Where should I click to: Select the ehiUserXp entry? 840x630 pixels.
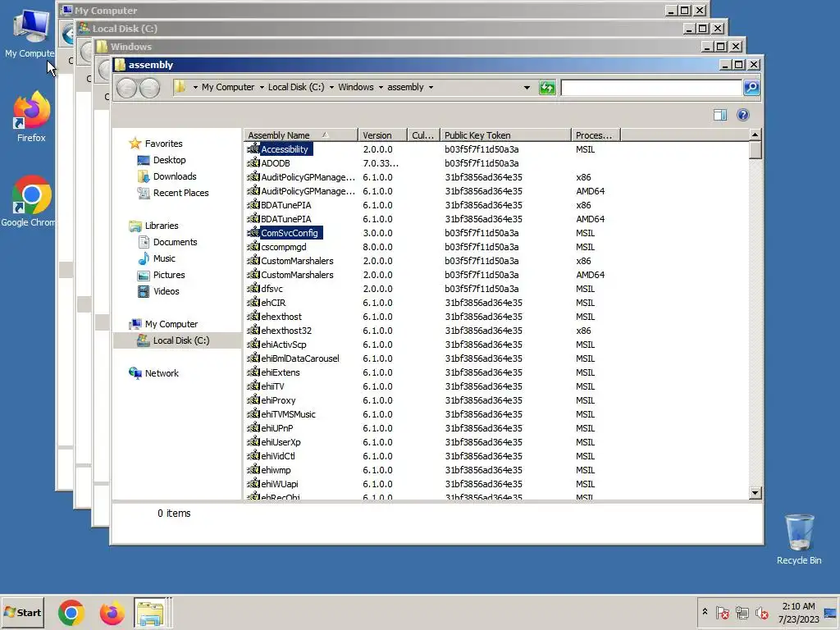[281, 442]
